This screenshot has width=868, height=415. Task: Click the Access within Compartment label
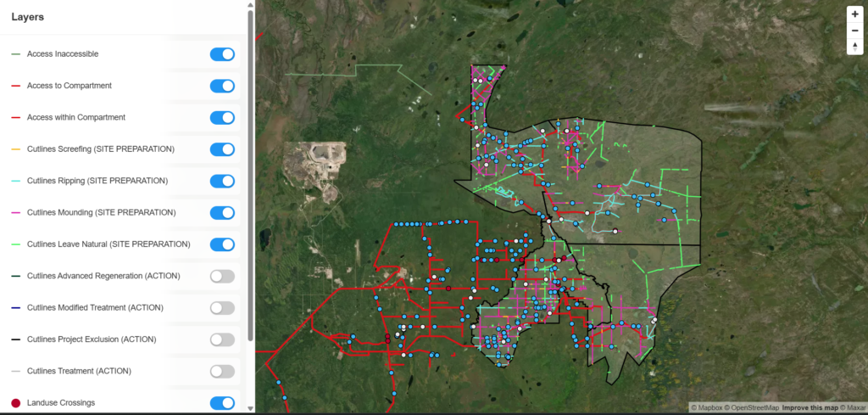(x=75, y=117)
